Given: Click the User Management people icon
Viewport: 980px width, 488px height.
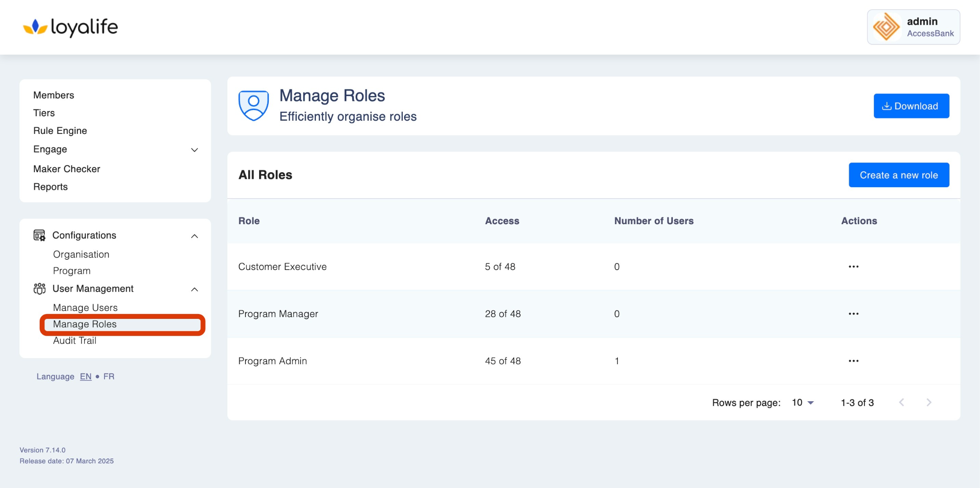Looking at the screenshot, I should 39,288.
